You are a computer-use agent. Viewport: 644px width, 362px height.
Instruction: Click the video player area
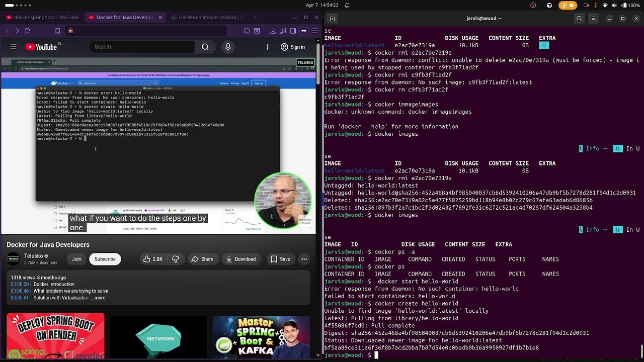pyautogui.click(x=158, y=146)
